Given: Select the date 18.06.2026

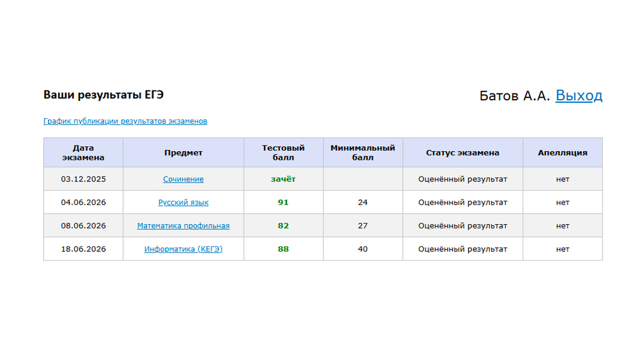Looking at the screenshot, I should pyautogui.click(x=84, y=249).
